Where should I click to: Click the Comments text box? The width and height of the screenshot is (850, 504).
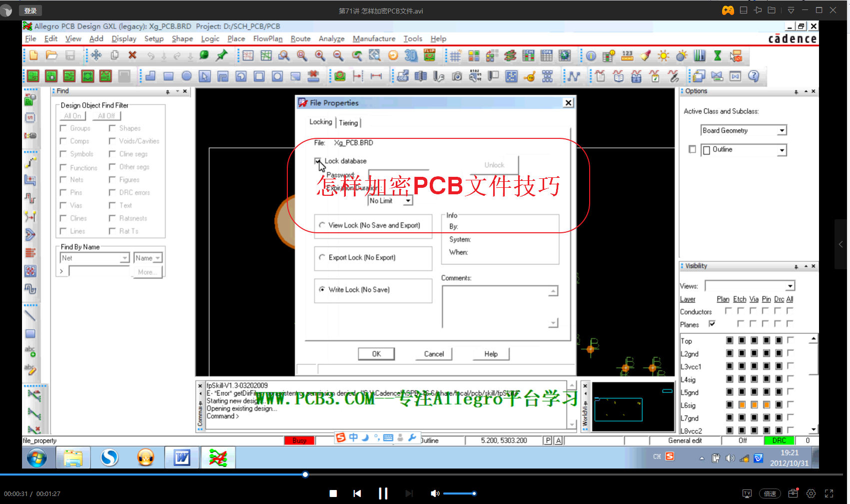tap(500, 306)
